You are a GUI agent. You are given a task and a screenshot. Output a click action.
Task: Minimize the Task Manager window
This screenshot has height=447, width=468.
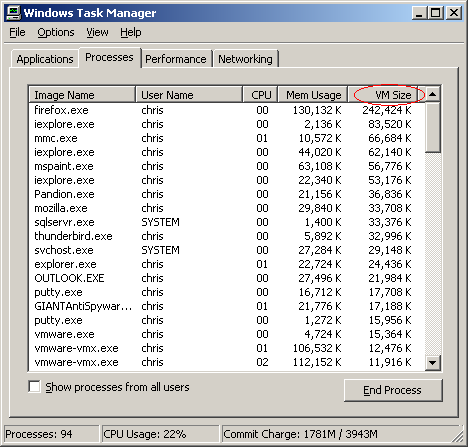(x=419, y=13)
